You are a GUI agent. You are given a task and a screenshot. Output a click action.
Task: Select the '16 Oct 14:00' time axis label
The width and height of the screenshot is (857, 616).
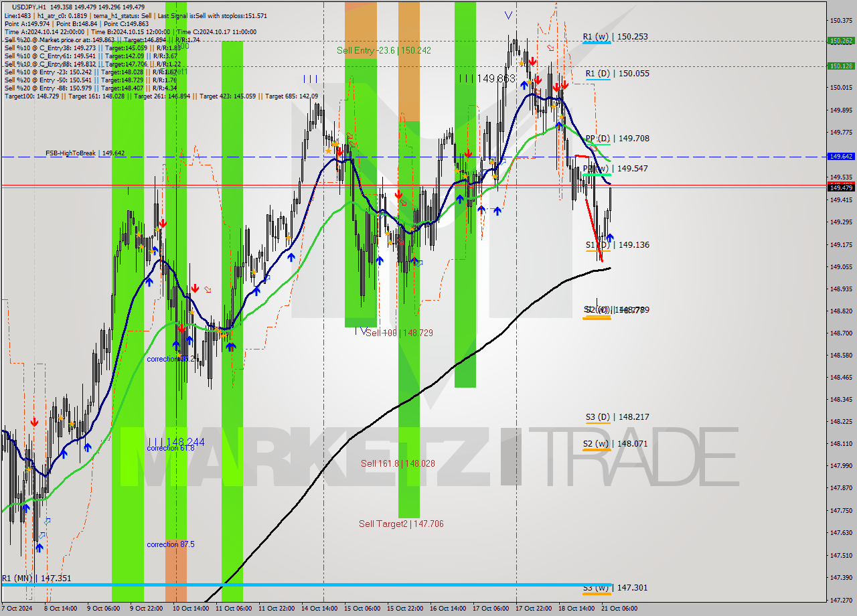449,609
